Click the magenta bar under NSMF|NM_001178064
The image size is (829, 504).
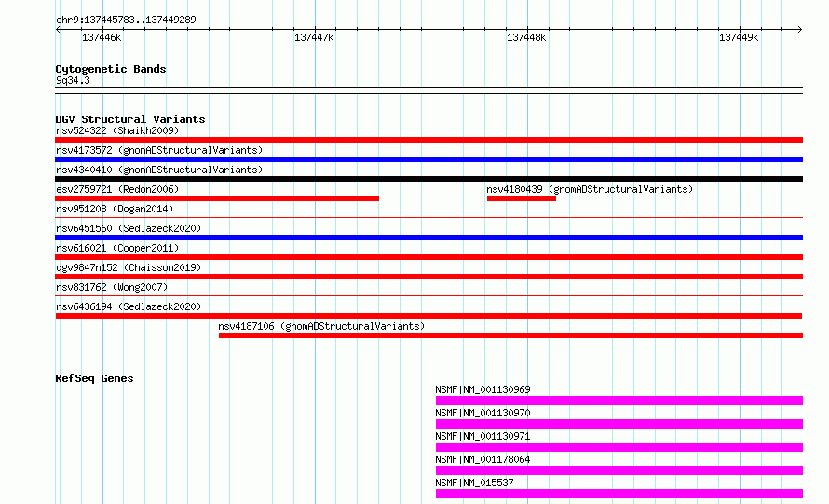tap(619, 470)
